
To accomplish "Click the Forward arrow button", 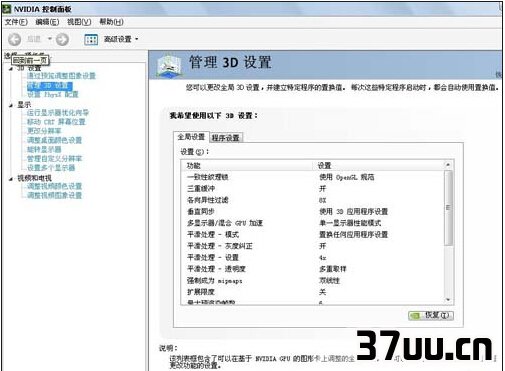I will click(x=62, y=39).
